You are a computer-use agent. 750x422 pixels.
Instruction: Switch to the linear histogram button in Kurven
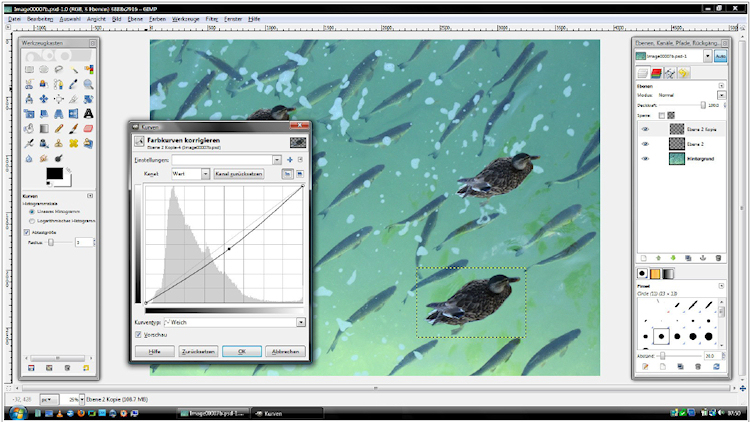(x=286, y=174)
